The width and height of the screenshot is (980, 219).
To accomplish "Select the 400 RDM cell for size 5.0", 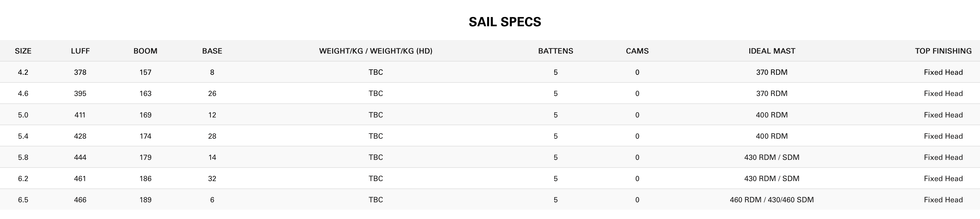I will (772, 115).
